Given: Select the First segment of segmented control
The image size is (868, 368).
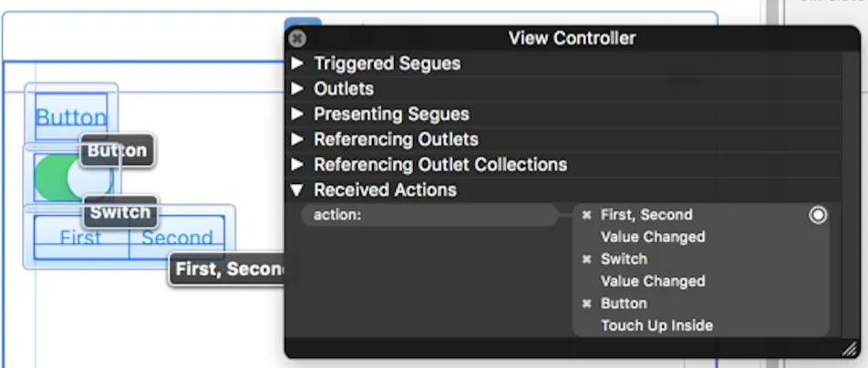Looking at the screenshot, I should 81,239.
